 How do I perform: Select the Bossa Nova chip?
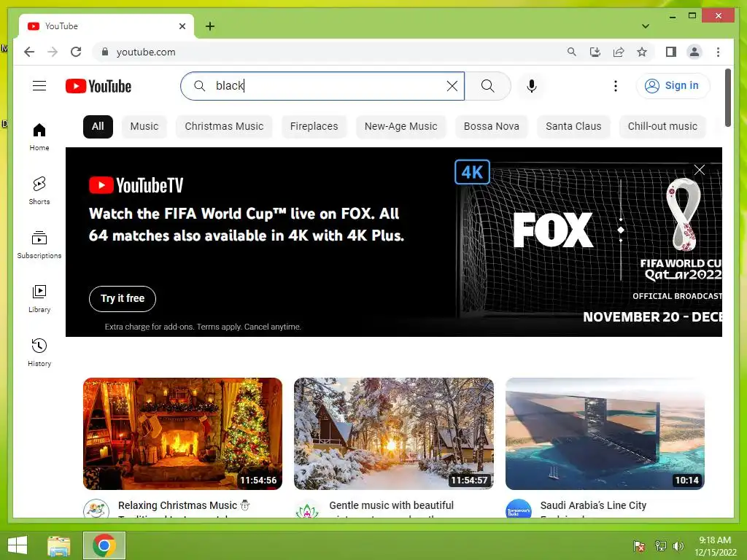tap(491, 127)
